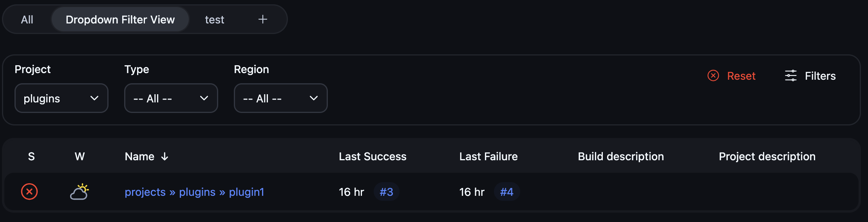Expand the Type filter dropdown

171,98
